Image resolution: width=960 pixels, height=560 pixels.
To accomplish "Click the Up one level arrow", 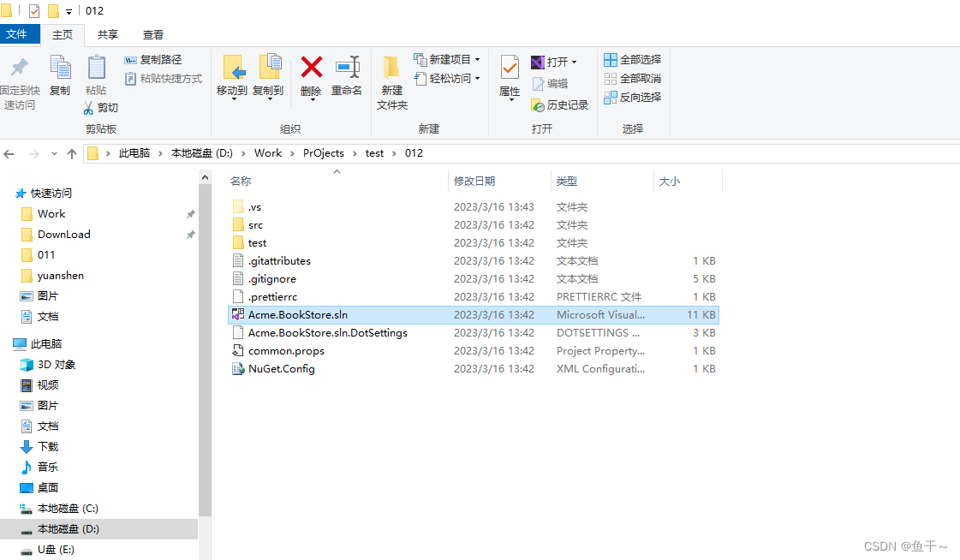I will click(72, 153).
